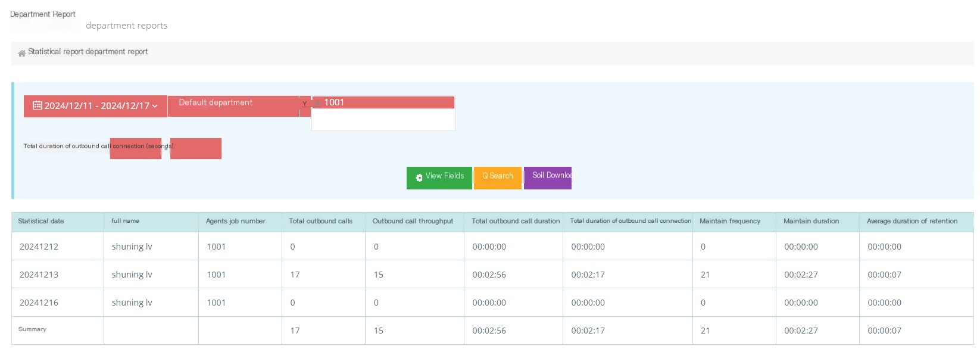Screen dimensions: 980x352
Task: Click the orange Search button
Action: point(498,178)
